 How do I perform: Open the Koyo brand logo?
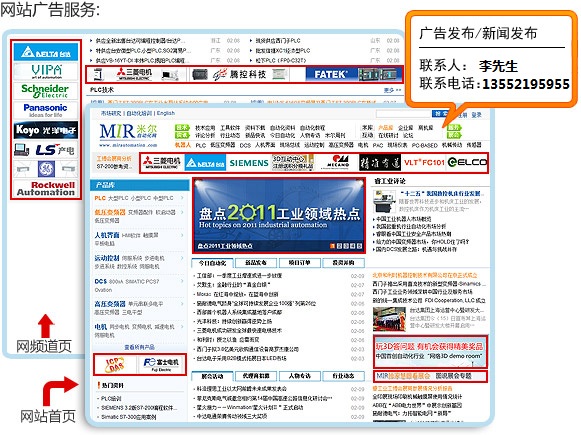click(x=46, y=130)
